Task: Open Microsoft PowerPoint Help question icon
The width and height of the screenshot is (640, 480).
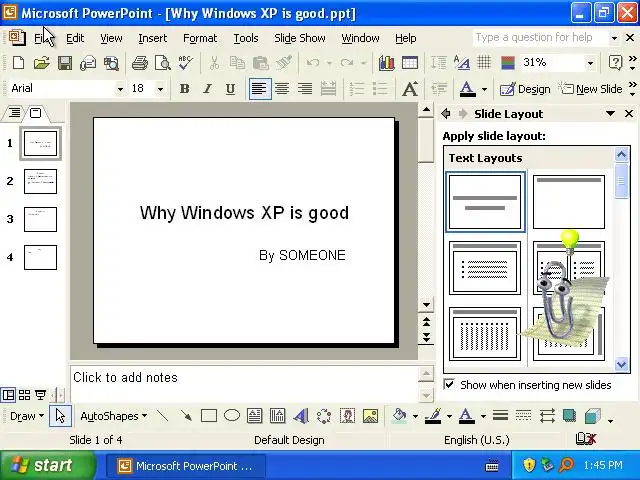Action: (x=615, y=63)
